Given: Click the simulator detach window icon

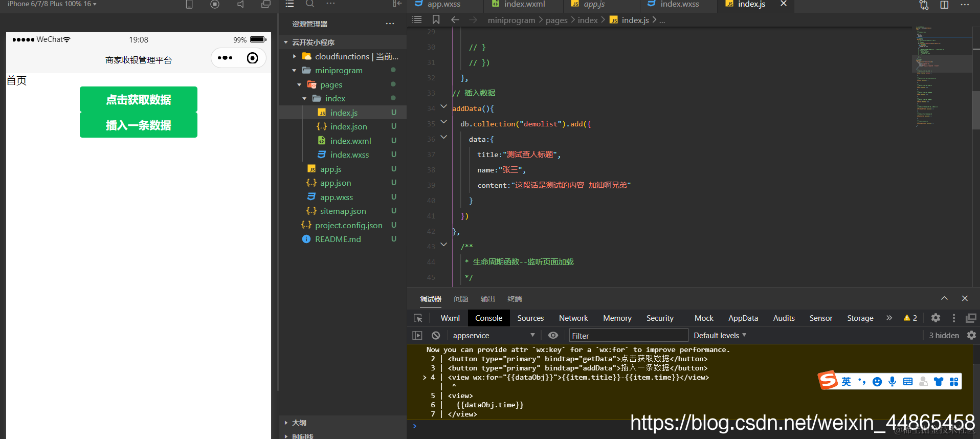Looking at the screenshot, I should click(x=266, y=4).
